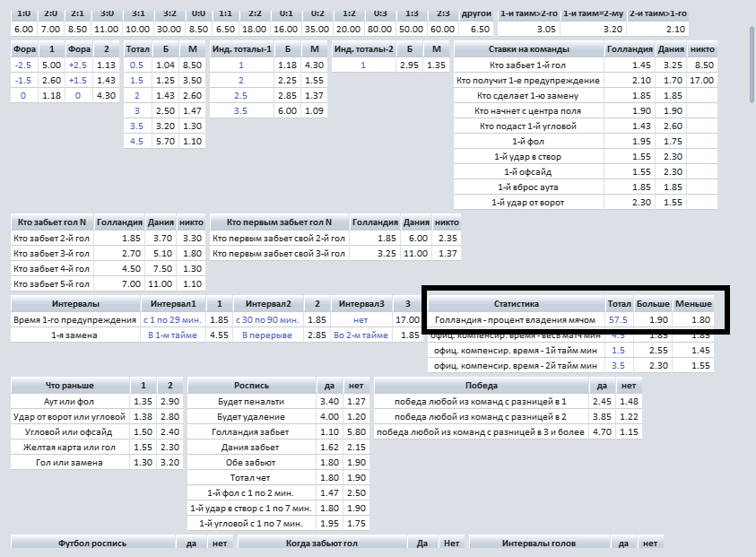Click the '1-й удар от ворот' row label

pos(528,203)
